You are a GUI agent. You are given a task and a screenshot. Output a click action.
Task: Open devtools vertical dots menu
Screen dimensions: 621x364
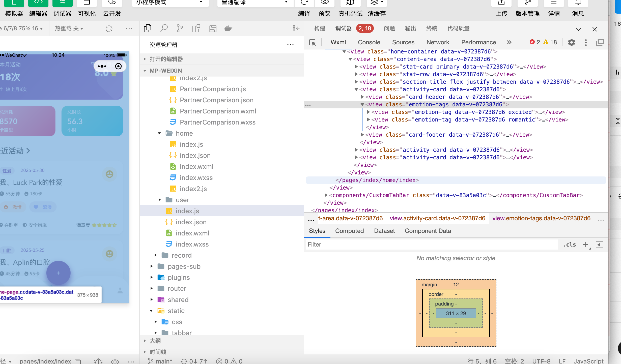[x=586, y=42]
